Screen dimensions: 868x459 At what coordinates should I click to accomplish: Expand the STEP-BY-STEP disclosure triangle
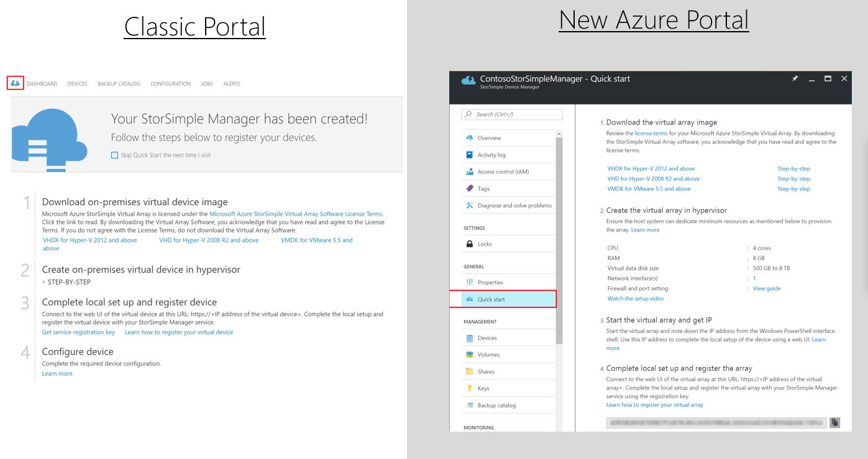point(44,282)
